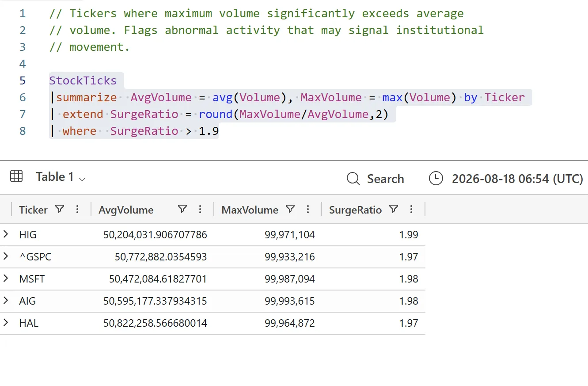588x386 pixels.
Task: Open the filter for the AvgVolume column
Action: pyautogui.click(x=182, y=209)
